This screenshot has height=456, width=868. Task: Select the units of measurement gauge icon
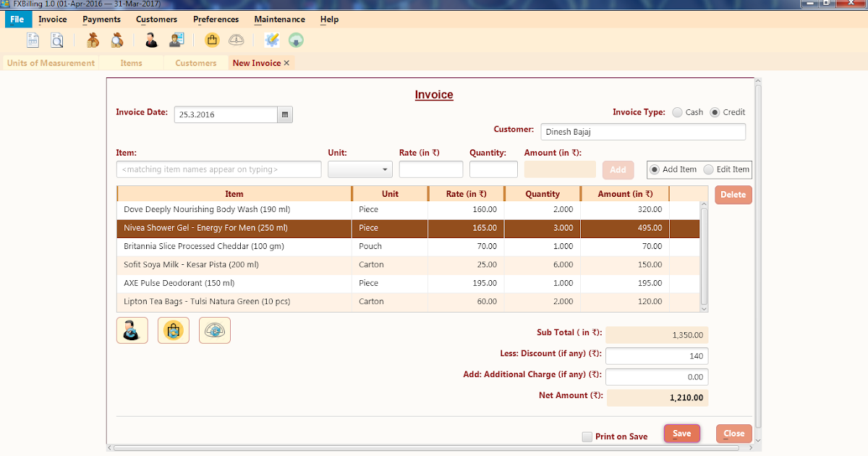click(237, 40)
